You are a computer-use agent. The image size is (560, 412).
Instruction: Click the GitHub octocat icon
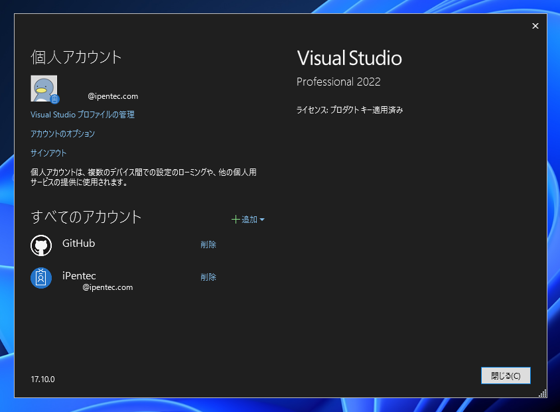[x=41, y=245]
